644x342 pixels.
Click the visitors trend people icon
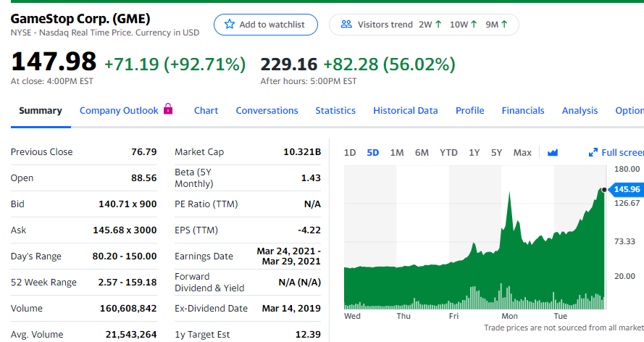pyautogui.click(x=346, y=24)
